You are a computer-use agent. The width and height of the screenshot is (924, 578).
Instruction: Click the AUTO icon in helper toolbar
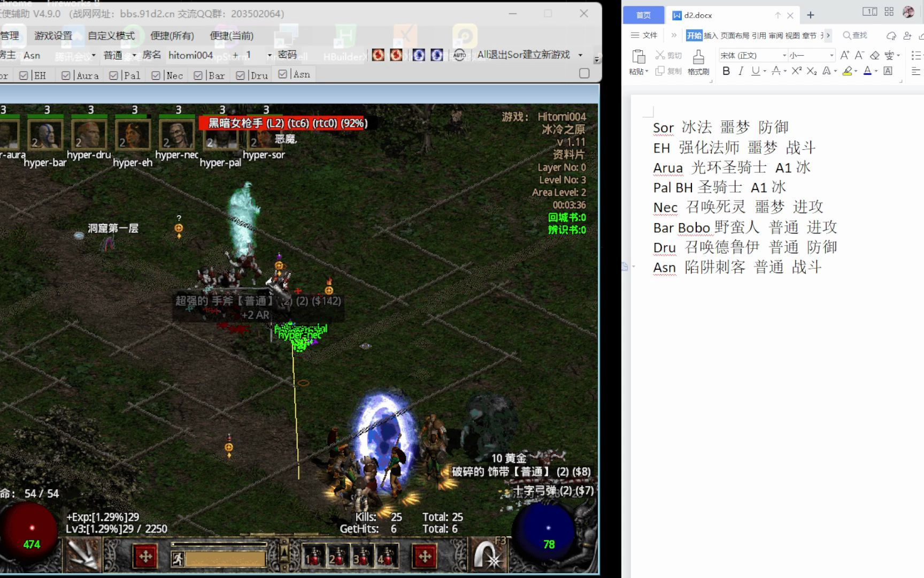(459, 55)
